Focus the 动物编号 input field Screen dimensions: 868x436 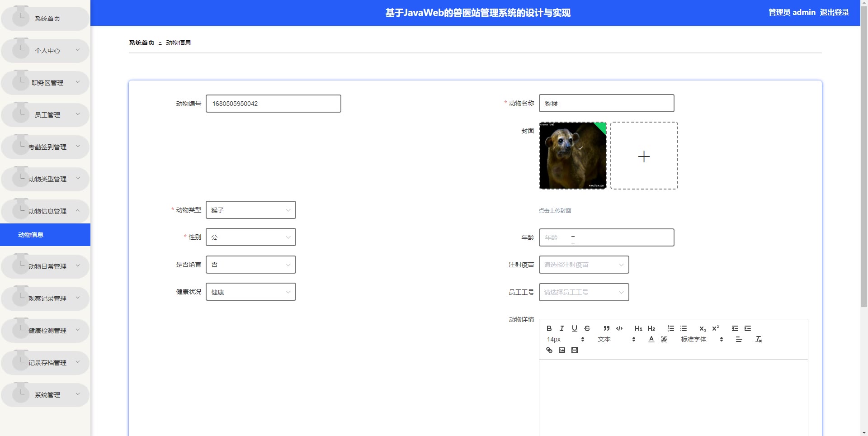point(273,104)
